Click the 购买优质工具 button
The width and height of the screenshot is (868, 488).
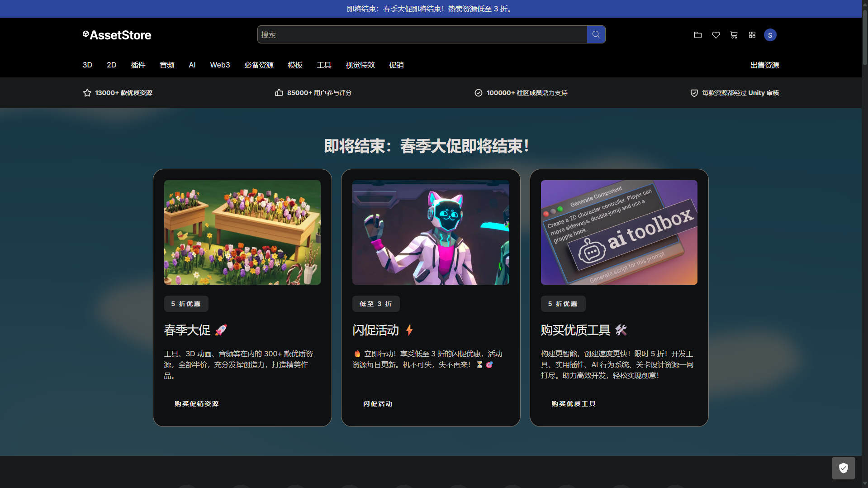point(574,404)
